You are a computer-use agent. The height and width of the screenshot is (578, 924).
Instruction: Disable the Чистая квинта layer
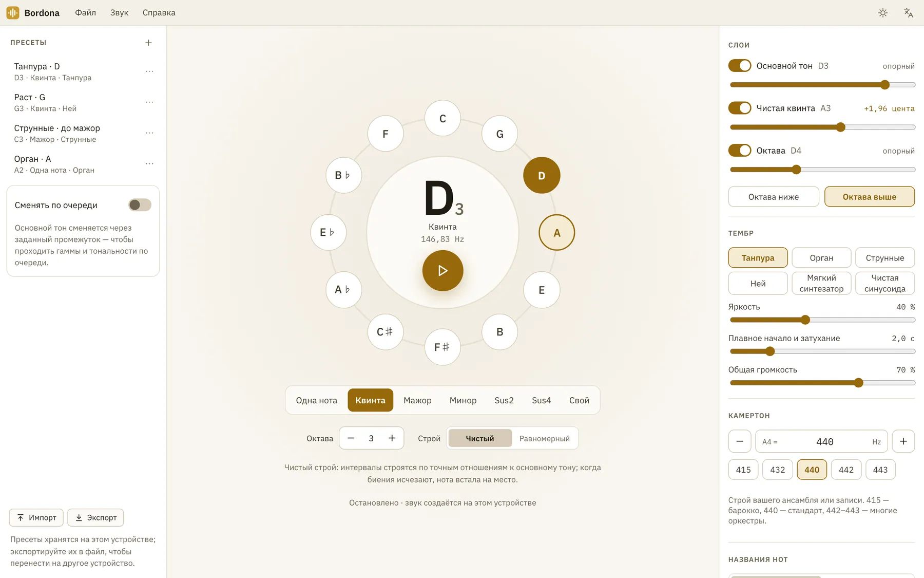[740, 108]
